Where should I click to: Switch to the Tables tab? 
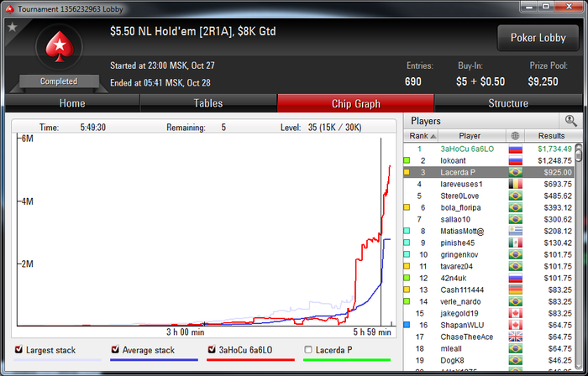click(208, 103)
